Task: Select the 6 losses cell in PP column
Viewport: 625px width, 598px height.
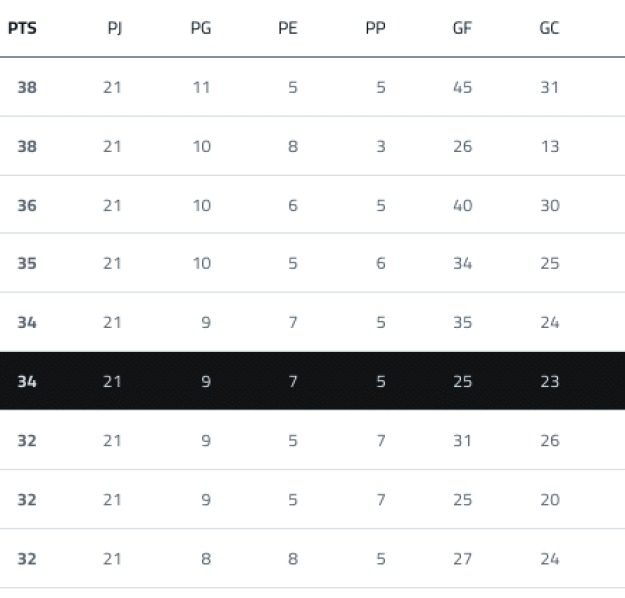Action: click(381, 264)
